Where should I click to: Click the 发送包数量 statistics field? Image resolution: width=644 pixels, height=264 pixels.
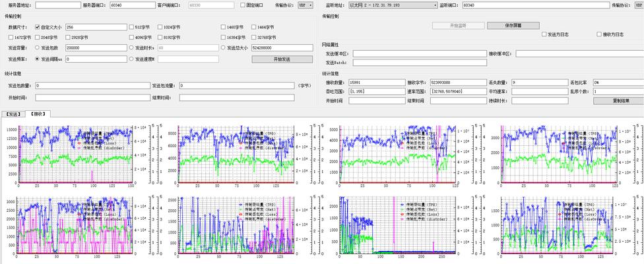pyautogui.click(x=93, y=85)
